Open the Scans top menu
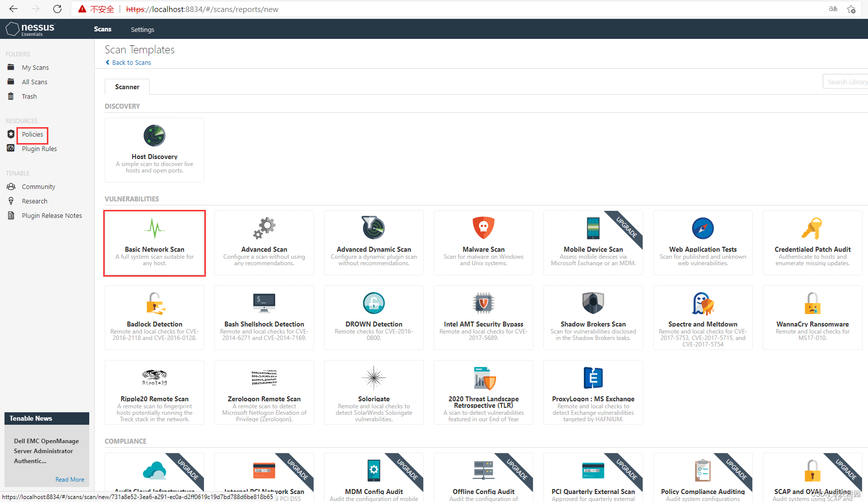Image resolution: width=868 pixels, height=502 pixels. click(x=103, y=29)
